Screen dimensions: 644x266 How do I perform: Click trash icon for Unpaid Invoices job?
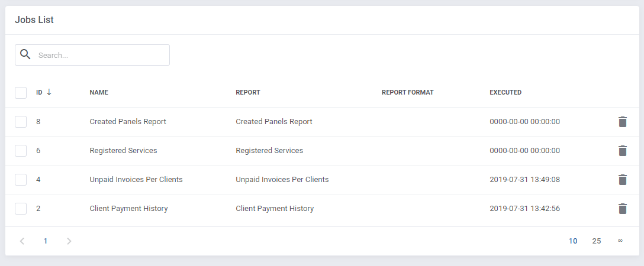coord(622,180)
